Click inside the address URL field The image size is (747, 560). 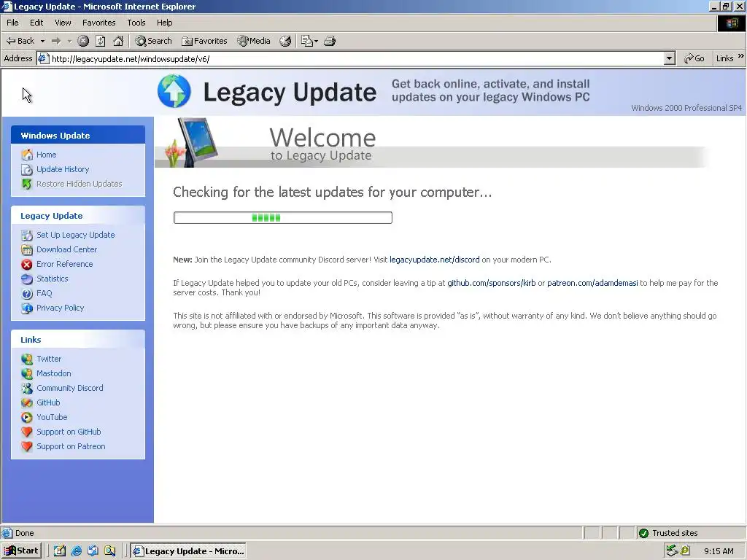(357, 58)
